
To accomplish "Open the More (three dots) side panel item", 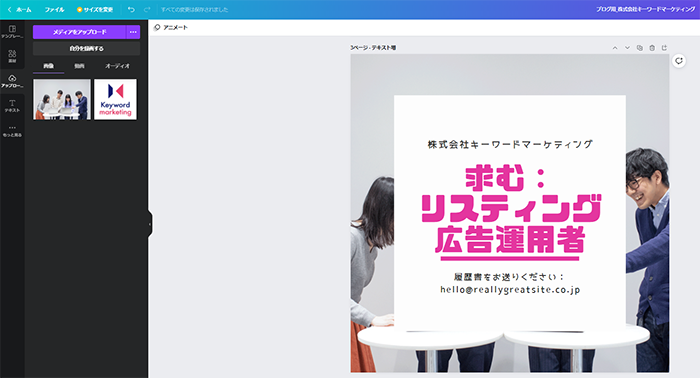I will [x=12, y=130].
